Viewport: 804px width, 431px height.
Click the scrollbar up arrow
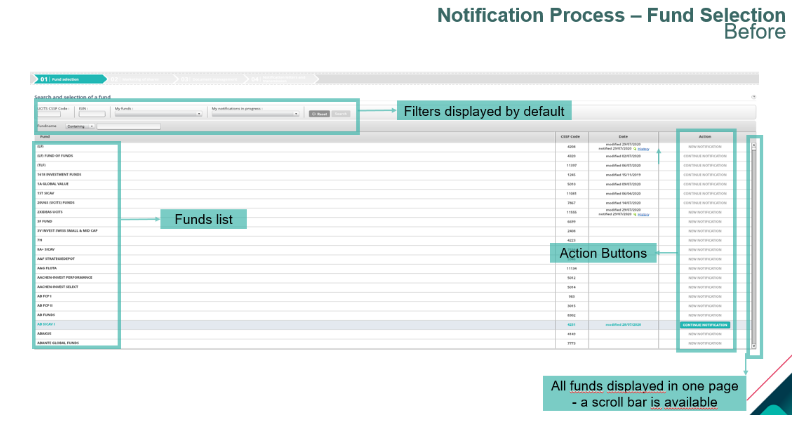[753, 143]
